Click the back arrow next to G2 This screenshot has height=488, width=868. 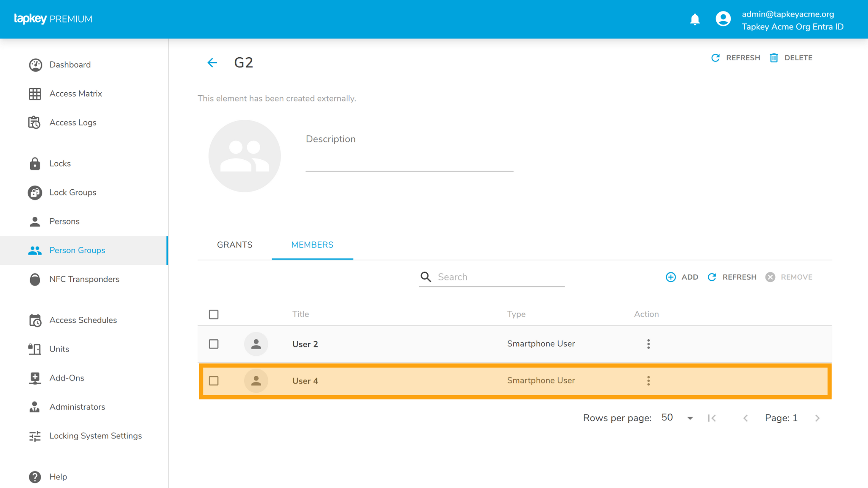click(x=212, y=63)
